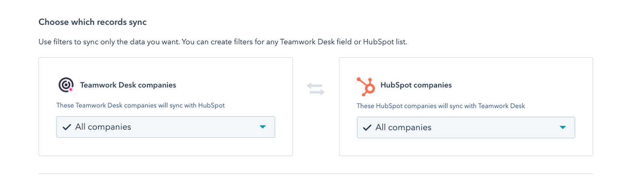Screen dimensions: 644x188
Task: Click the "Choose which records sync" heading
Action: [93, 22]
